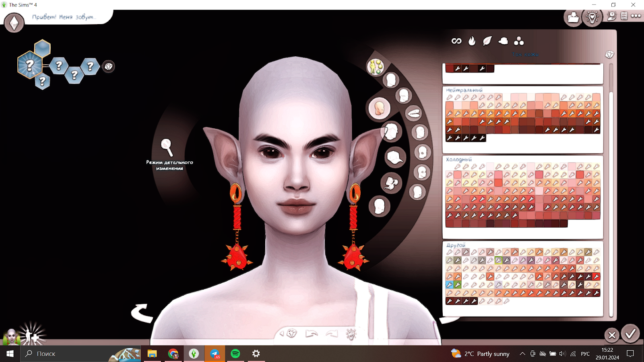644x362 pixels.
Task: Open the lessons hand-with-question icon
Action: [612, 16]
